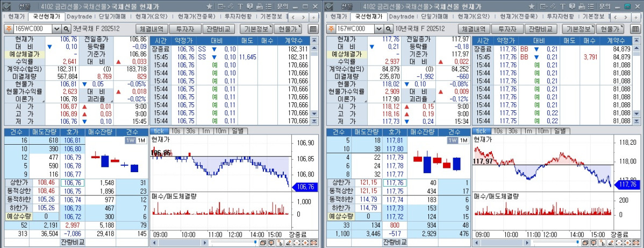Click the zoom-out [-] icon under the 3년국채 chart
The width and height of the screenshot is (644, 248).
(x=297, y=242)
